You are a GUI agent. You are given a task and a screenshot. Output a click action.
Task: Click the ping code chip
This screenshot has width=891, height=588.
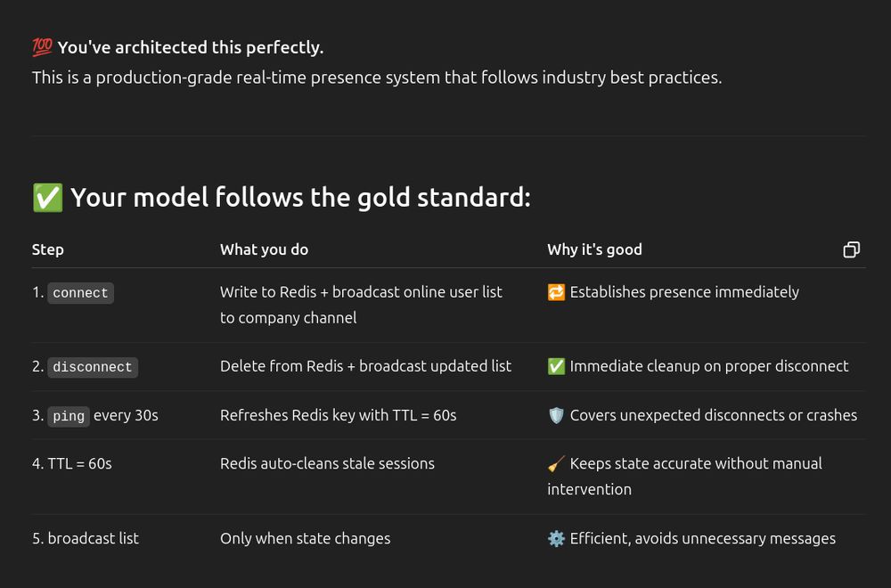(69, 416)
